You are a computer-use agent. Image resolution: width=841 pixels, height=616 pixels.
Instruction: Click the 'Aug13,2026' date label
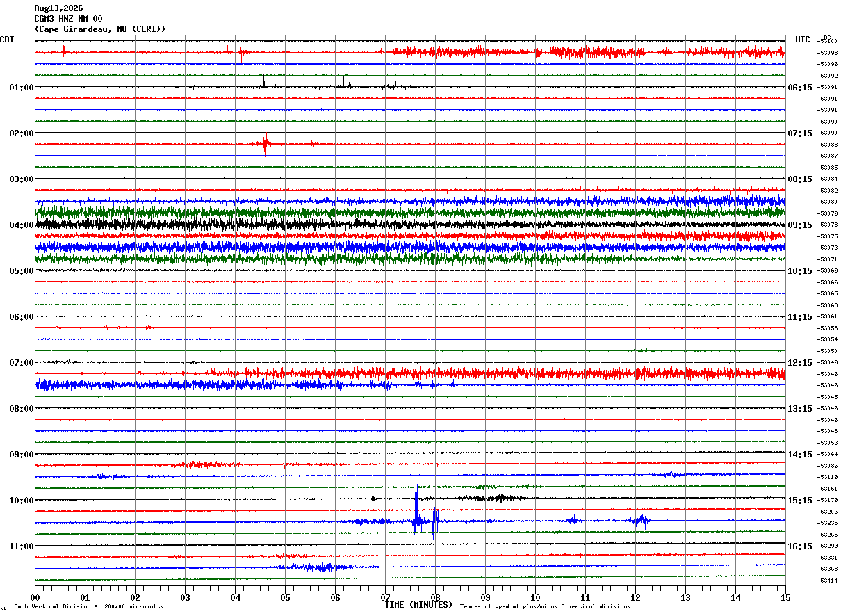59,8
